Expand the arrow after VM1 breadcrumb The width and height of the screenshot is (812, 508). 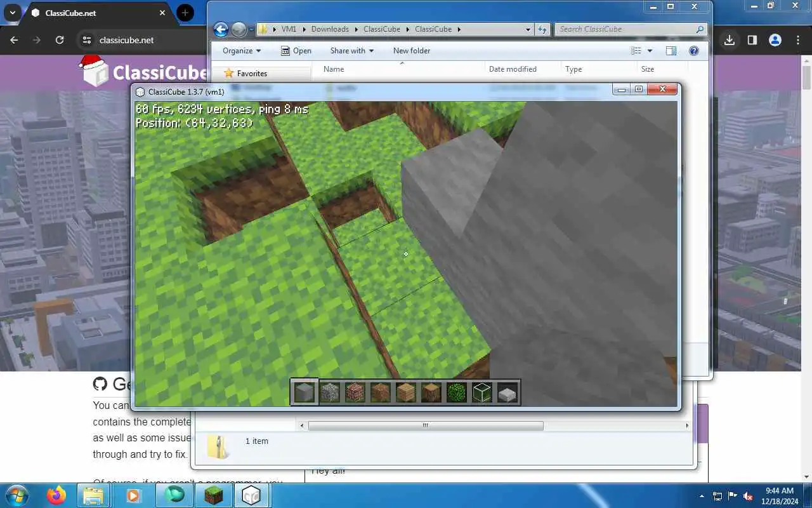tap(304, 29)
